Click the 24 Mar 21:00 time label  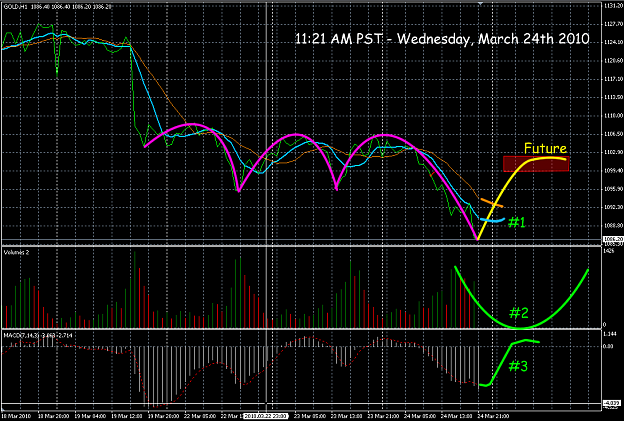coord(493,416)
